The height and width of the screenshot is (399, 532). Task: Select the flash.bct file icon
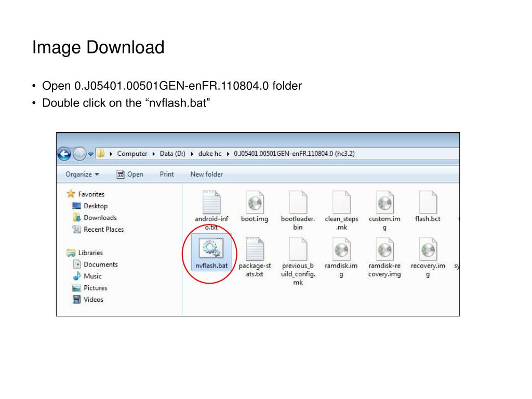pos(428,202)
